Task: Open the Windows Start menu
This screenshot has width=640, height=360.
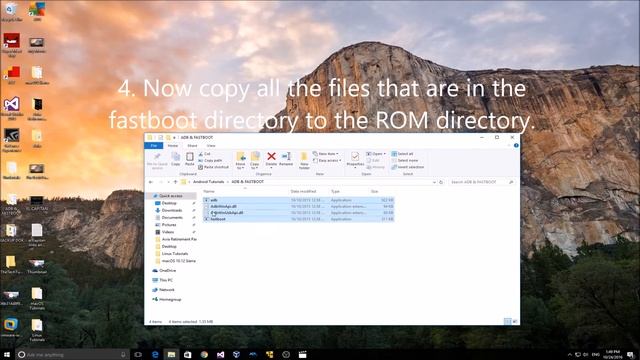Action: (x=7, y=354)
